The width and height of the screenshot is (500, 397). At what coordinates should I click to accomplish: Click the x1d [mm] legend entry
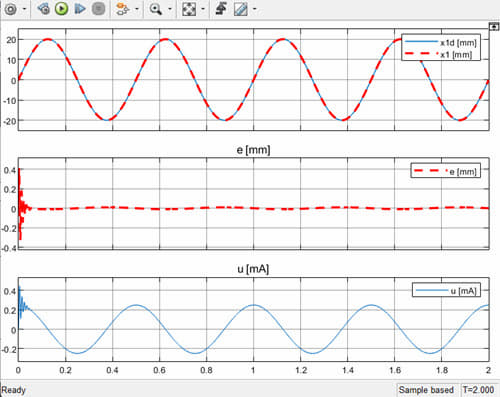coord(441,43)
